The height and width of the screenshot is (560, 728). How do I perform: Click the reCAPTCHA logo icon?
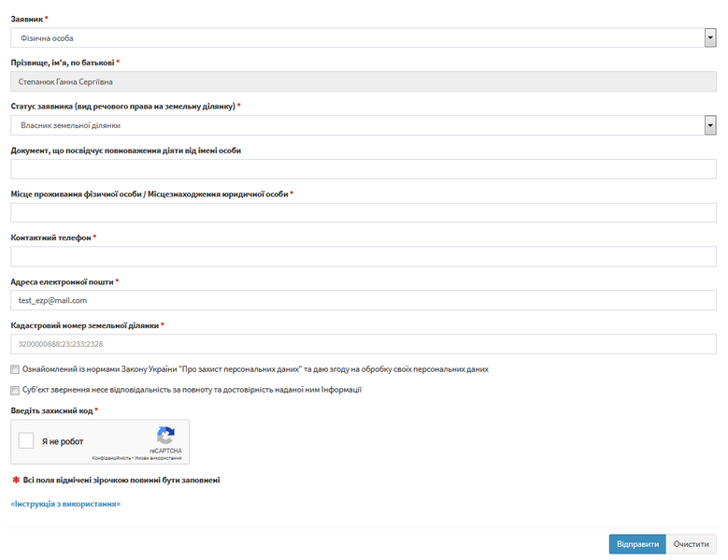[165, 436]
